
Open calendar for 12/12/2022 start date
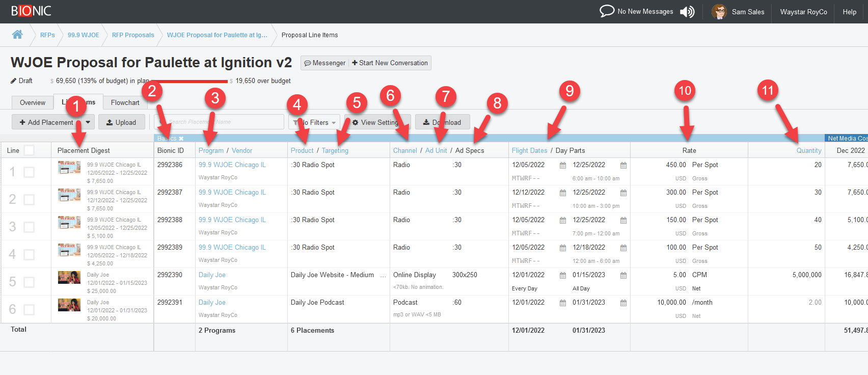click(x=563, y=193)
